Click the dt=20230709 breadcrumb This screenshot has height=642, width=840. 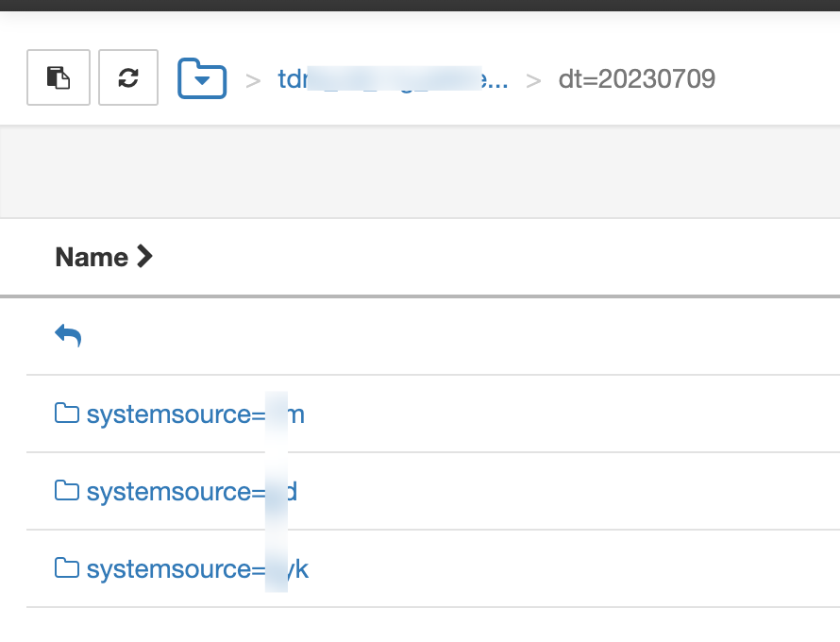point(636,79)
